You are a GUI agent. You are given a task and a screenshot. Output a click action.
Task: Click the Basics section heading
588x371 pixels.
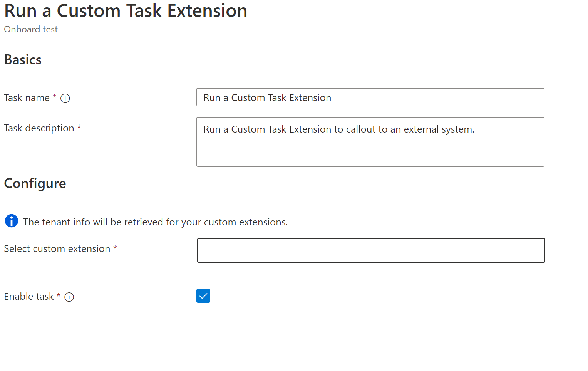click(22, 60)
